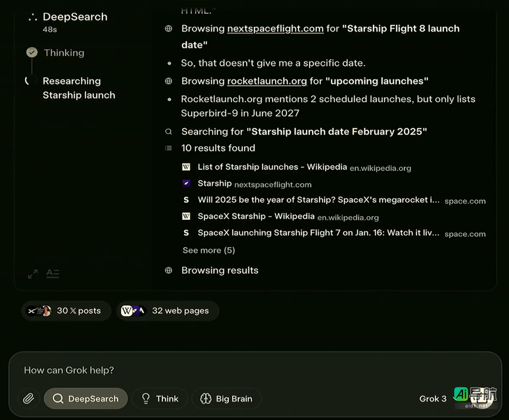Select the Thinking step in sidebar

pyautogui.click(x=64, y=53)
